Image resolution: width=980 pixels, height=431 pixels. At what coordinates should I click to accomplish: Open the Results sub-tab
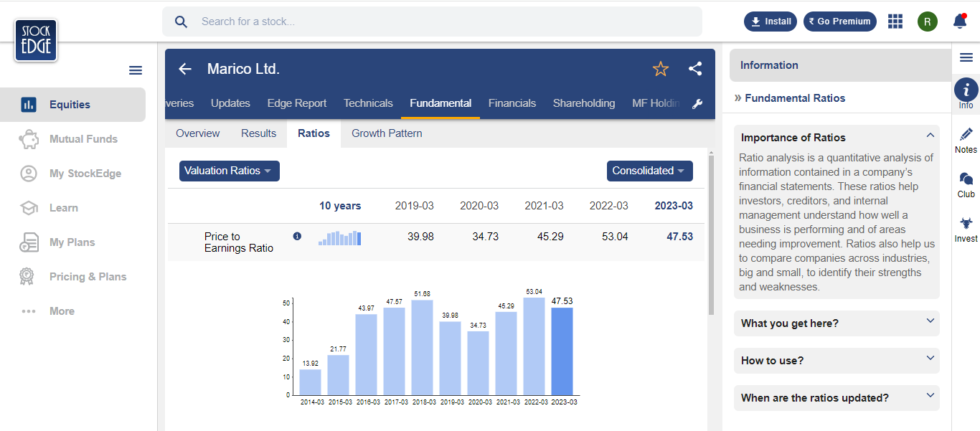tap(259, 133)
